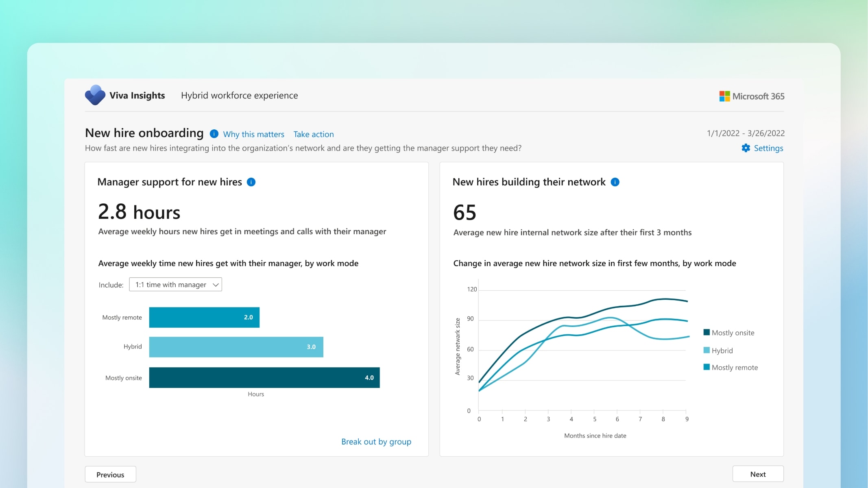
Task: Click the info icon next to Manager support
Action: pyautogui.click(x=251, y=181)
